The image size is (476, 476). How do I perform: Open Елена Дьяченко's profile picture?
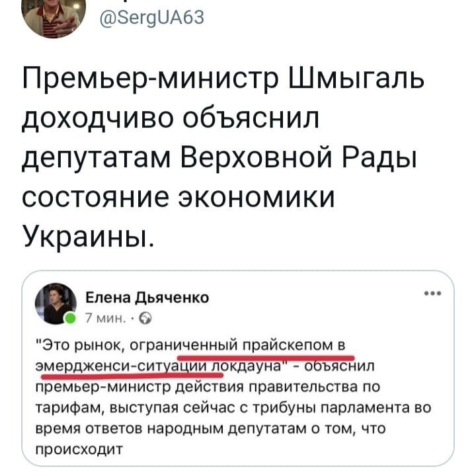(56, 303)
